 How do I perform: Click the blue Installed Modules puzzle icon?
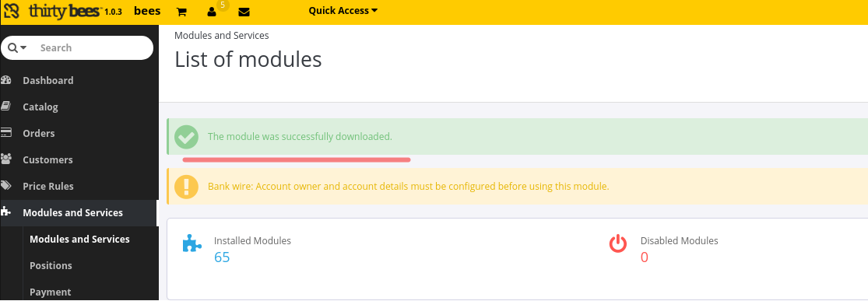(x=192, y=243)
